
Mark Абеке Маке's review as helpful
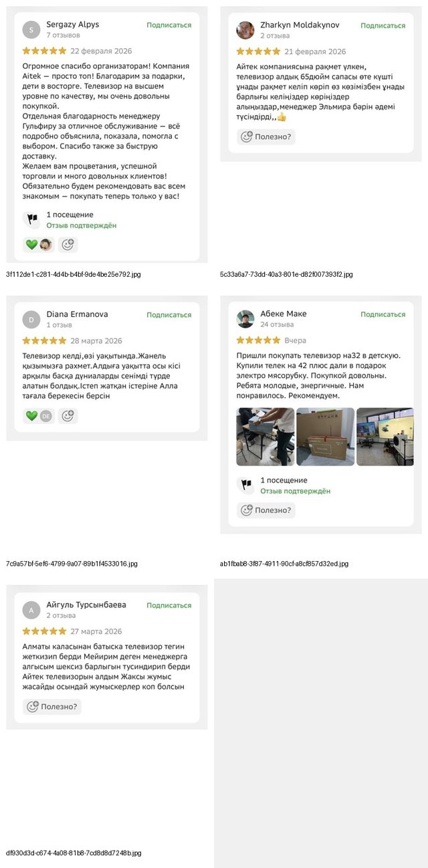(x=266, y=510)
